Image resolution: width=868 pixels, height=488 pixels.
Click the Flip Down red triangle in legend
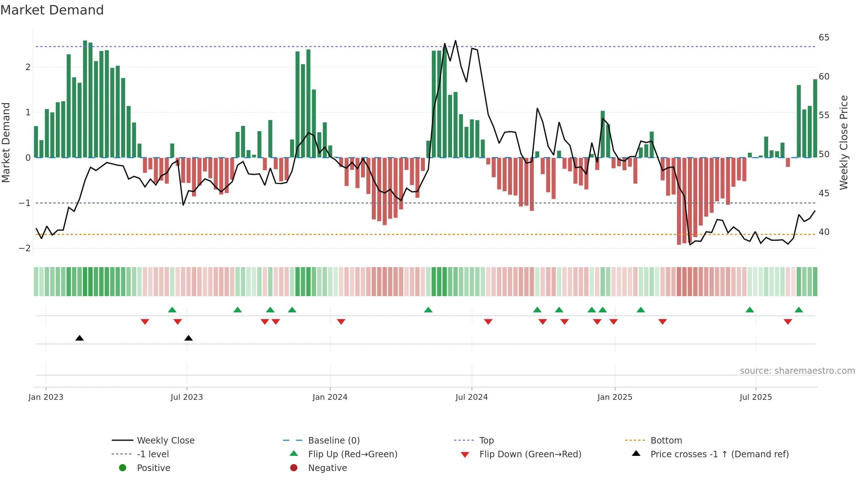(465, 455)
